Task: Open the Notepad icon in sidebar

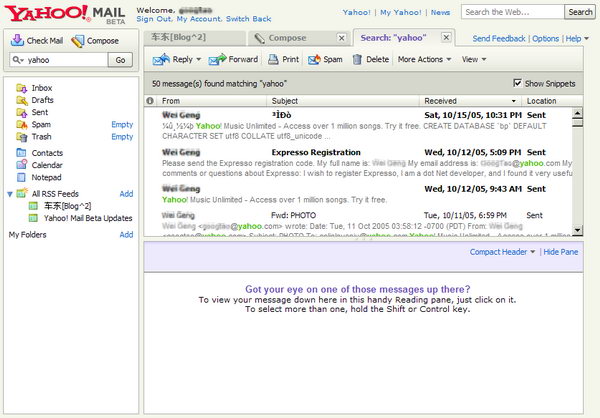Action: tap(22, 177)
